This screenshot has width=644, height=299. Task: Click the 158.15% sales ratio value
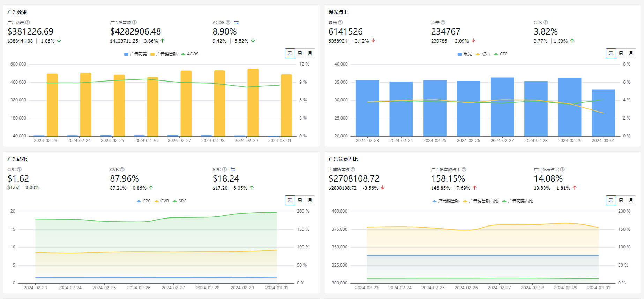click(x=448, y=178)
